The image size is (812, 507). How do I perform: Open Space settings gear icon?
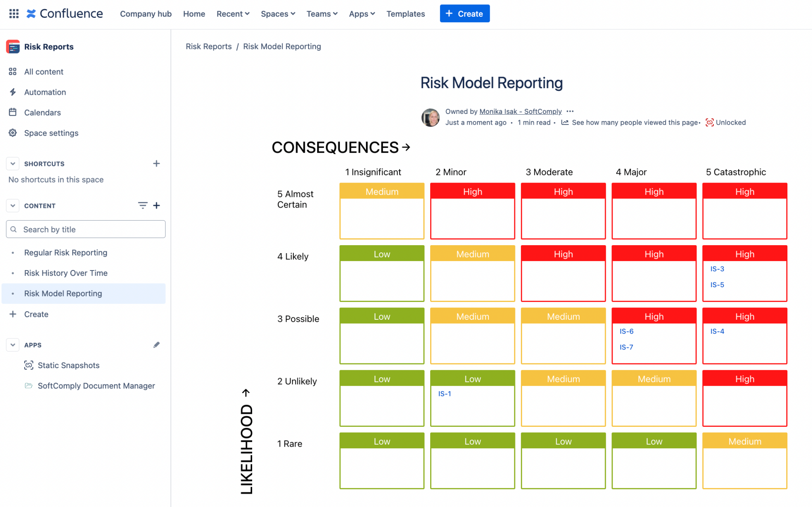[13, 133]
